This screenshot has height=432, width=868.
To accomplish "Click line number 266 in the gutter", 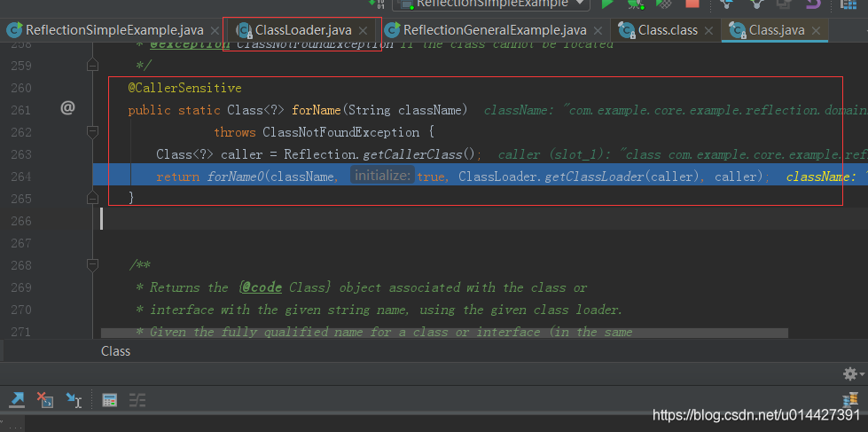I will tap(21, 221).
